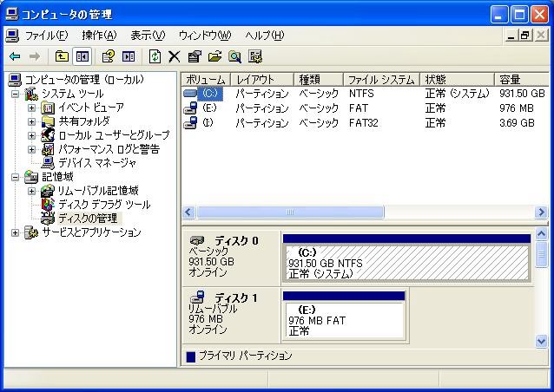The height and width of the screenshot is (392, 554).
Task: Expand the 共有フォルダ tree node
Action: (x=31, y=121)
